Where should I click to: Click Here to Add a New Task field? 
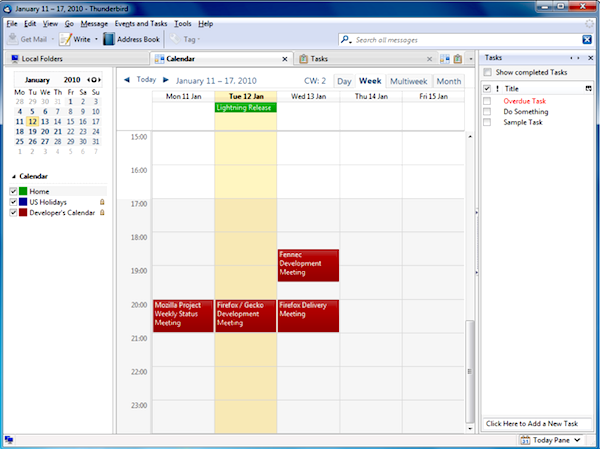[x=536, y=423]
